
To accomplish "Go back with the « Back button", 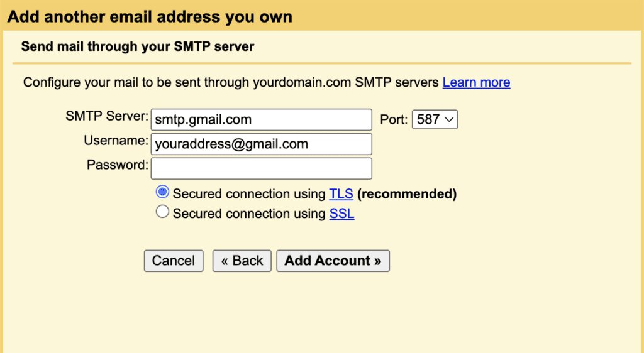I will [242, 261].
